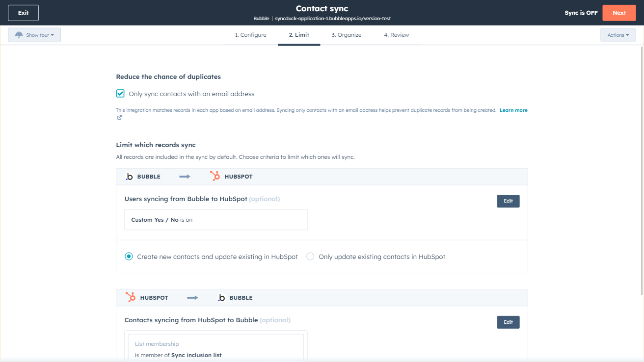This screenshot has height=362, width=644.
Task: Select Only update existing contacts in HubSpot
Action: 310,257
